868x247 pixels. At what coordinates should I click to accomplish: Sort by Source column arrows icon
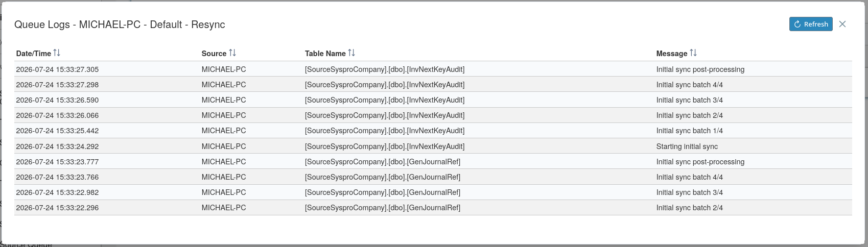pos(232,53)
